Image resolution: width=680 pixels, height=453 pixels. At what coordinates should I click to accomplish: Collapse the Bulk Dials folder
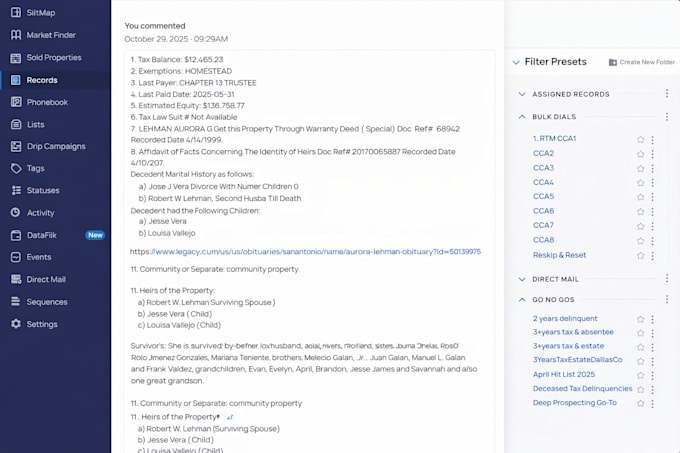(x=522, y=117)
